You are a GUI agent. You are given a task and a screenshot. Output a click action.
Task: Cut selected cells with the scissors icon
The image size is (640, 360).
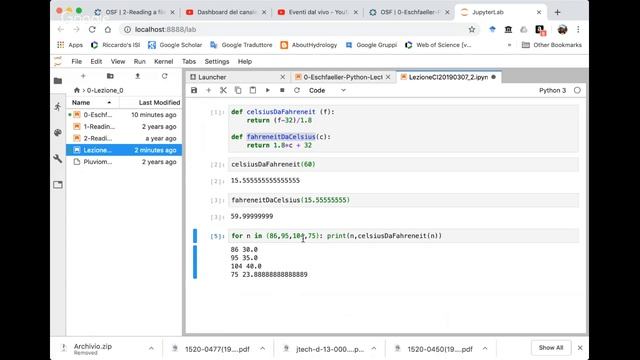[x=223, y=90]
